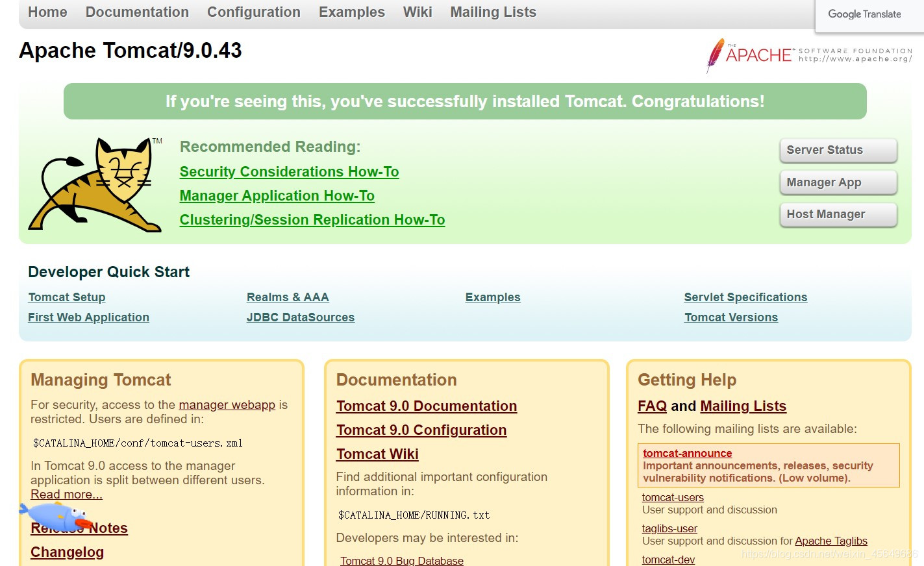Open the JDBC DataSources link
Image resolution: width=924 pixels, height=566 pixels.
[301, 317]
